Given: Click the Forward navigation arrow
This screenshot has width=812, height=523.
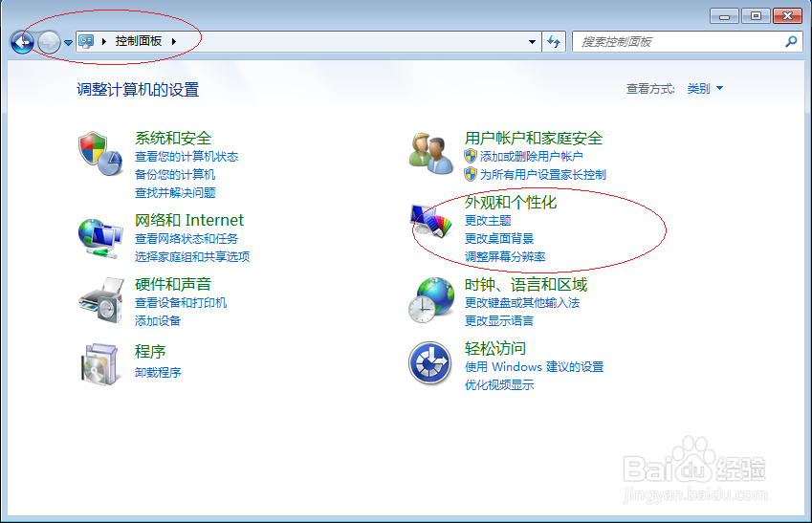Looking at the screenshot, I should click(49, 42).
